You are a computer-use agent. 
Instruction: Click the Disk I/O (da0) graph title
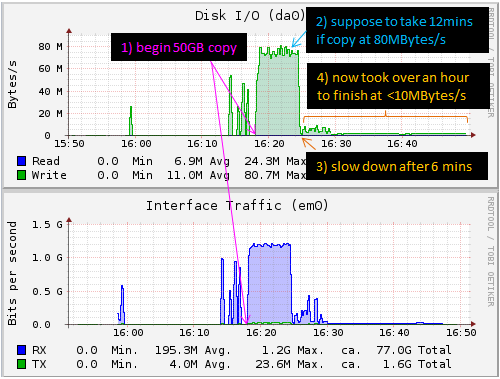click(250, 15)
